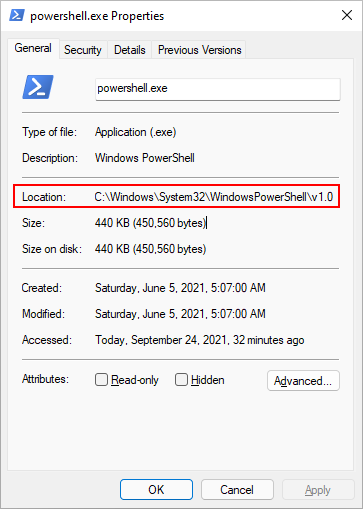Confirm with the OK button
The height and width of the screenshot is (509, 363).
coord(156,489)
